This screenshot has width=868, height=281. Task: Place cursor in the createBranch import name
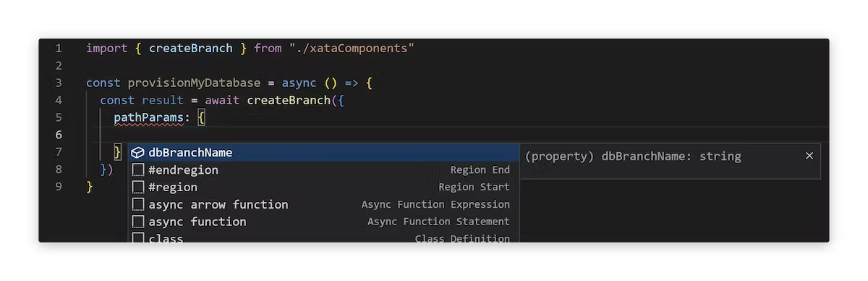pos(191,49)
